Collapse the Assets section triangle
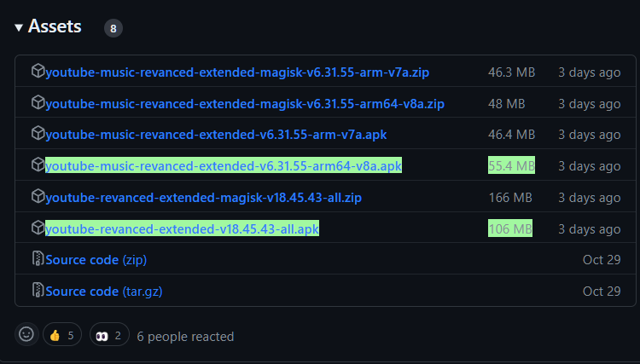Viewport: 640px width, 364px height. point(19,28)
